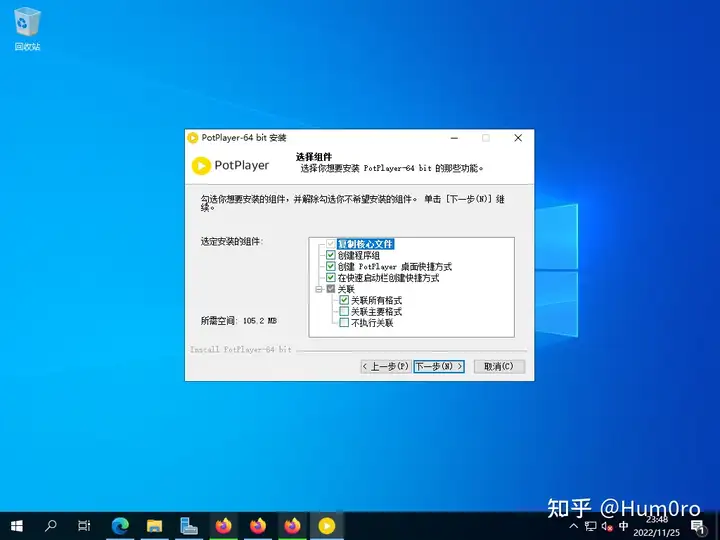Open taskbar search magnifier

[x=51, y=526]
